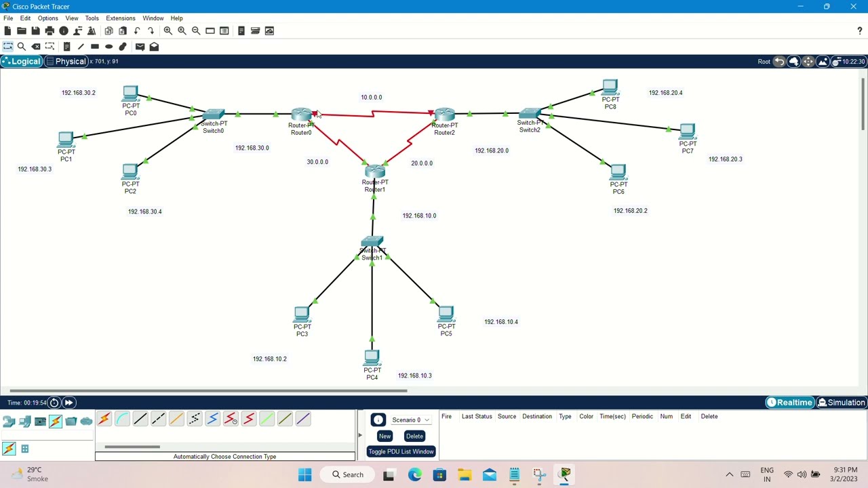
Task: Open the View menu
Action: click(71, 18)
